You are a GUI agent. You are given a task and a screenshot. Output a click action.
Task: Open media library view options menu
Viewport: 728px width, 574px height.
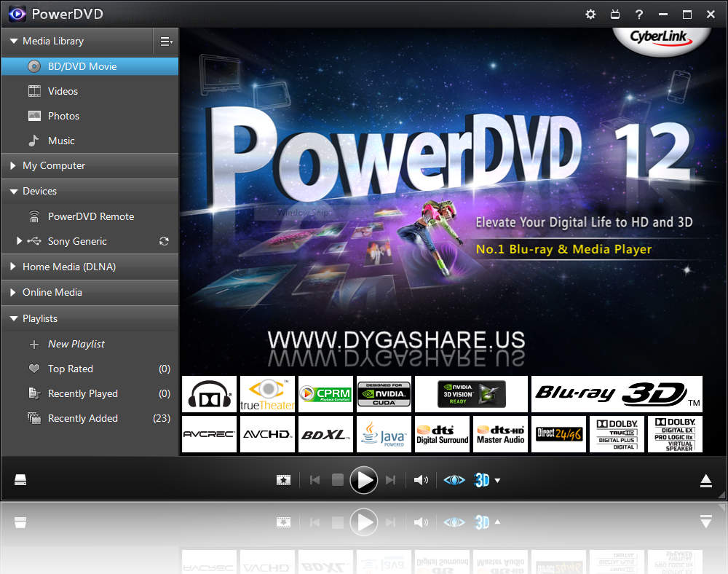click(166, 42)
